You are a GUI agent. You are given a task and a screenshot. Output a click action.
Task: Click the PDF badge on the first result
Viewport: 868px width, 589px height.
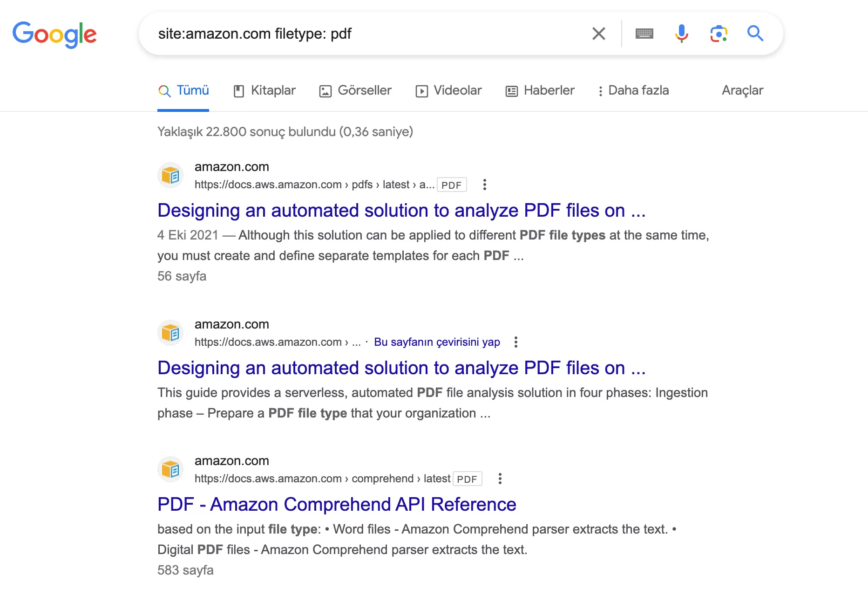451,185
